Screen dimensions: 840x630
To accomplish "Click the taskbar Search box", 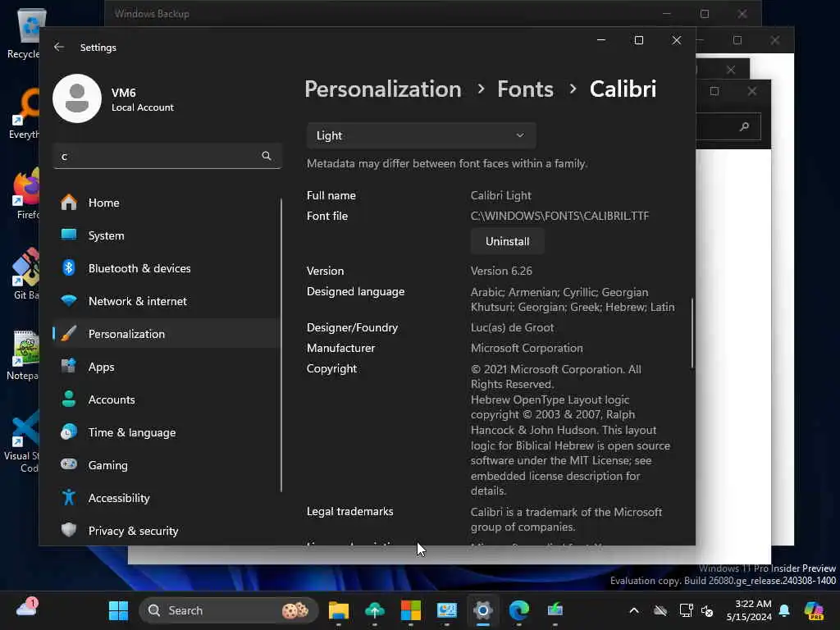I will [x=229, y=610].
